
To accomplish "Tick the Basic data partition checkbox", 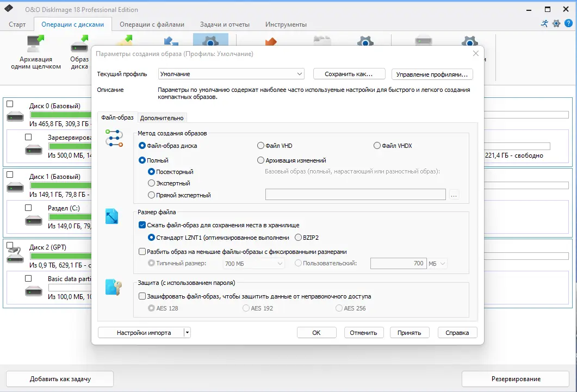I will click(28, 278).
